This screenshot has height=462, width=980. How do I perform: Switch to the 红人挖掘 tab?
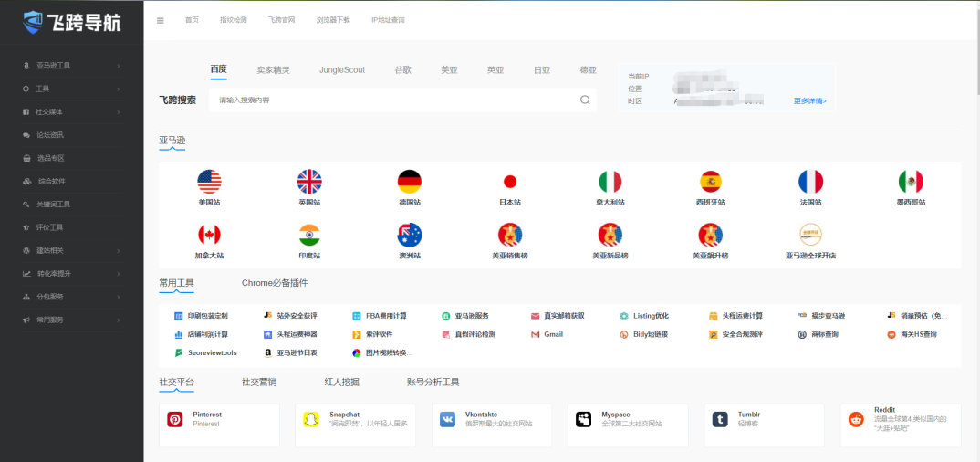tap(341, 382)
